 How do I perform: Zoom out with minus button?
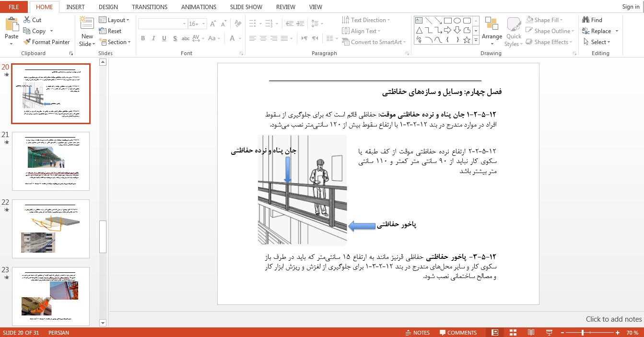562,333
